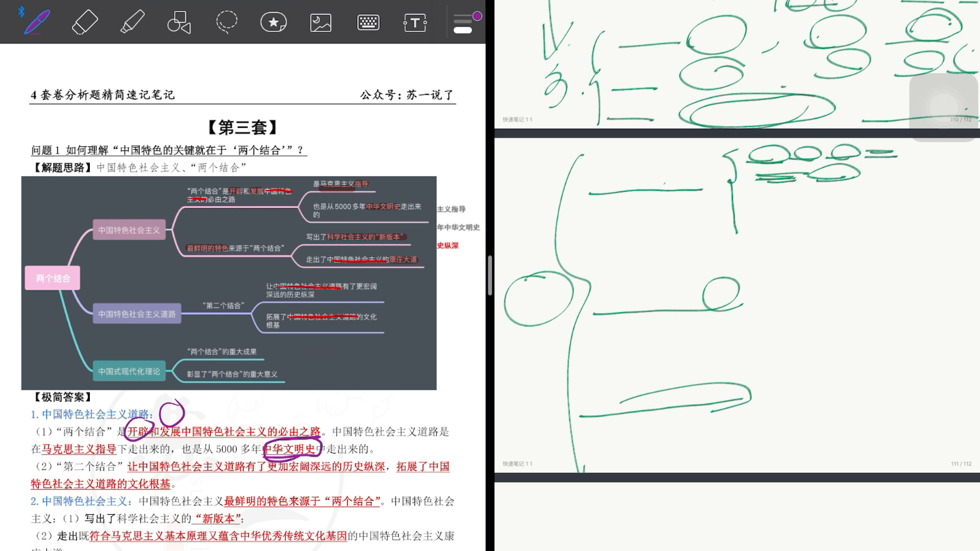Select the eraser tool
This screenshot has width=980, height=551.
click(x=85, y=22)
